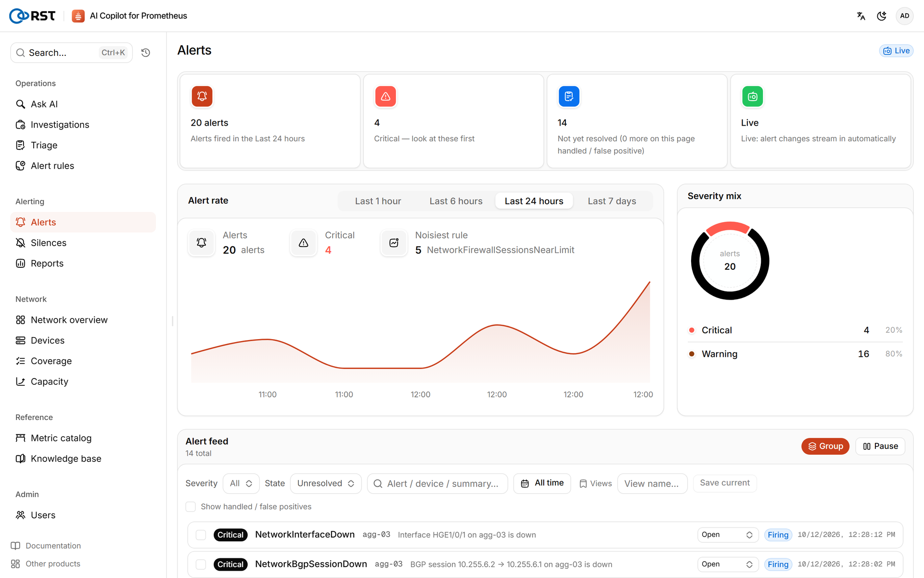Image resolution: width=924 pixels, height=578 pixels.
Task: Click Save current view button
Action: [725, 483]
